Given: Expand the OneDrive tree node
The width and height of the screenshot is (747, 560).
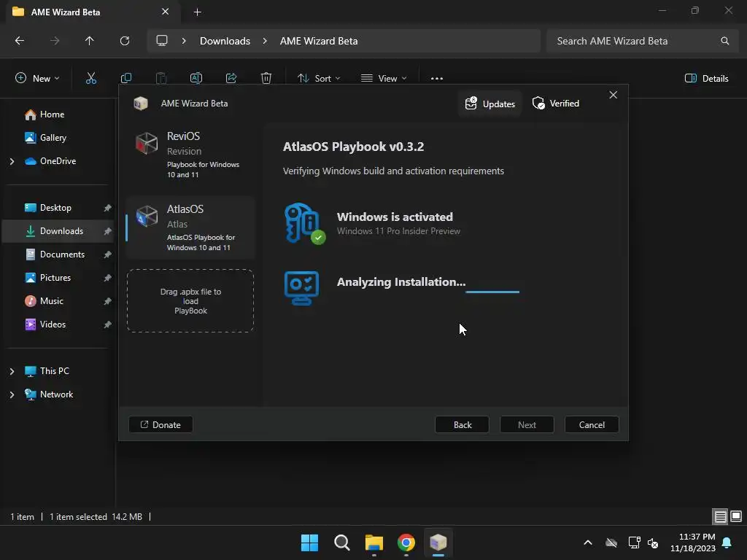Looking at the screenshot, I should click(x=12, y=161).
